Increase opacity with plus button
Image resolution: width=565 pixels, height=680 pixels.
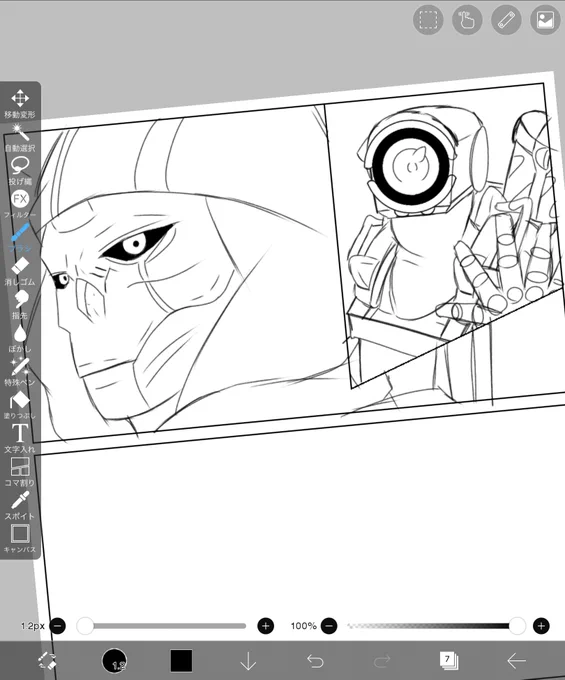click(541, 626)
